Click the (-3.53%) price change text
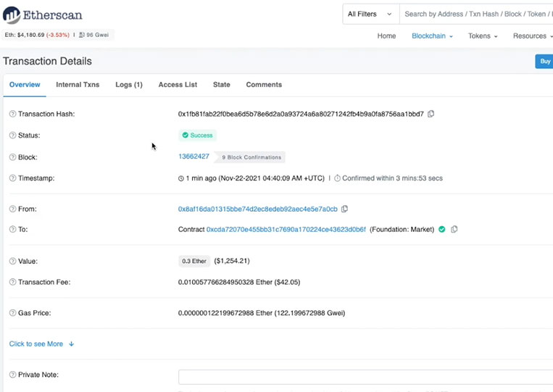 pos(58,35)
